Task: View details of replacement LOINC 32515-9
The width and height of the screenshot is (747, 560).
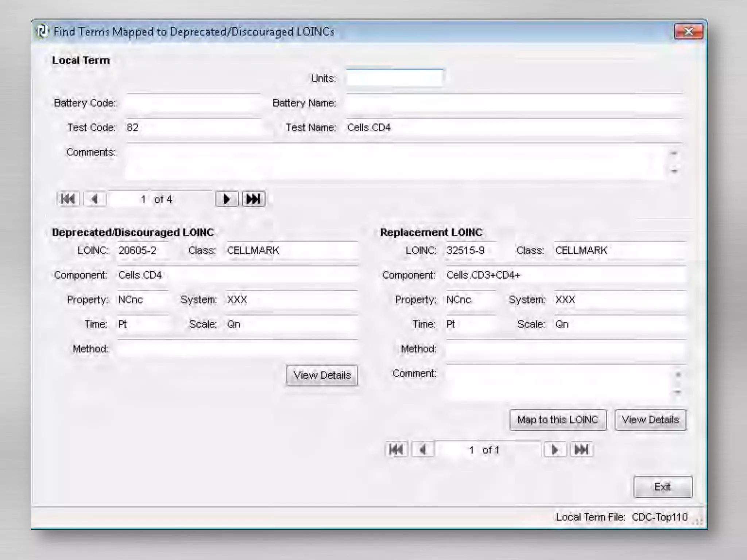Action: [x=650, y=420]
